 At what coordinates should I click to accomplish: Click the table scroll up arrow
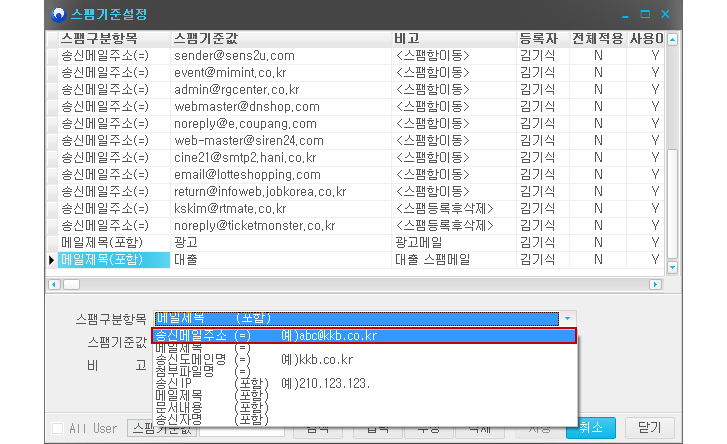[x=672, y=39]
